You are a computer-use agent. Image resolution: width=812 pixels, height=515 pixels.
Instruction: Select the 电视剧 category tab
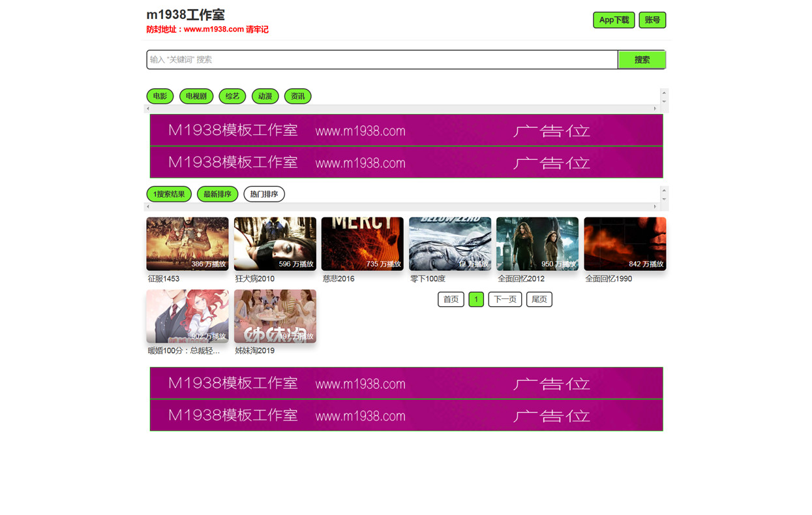196,97
